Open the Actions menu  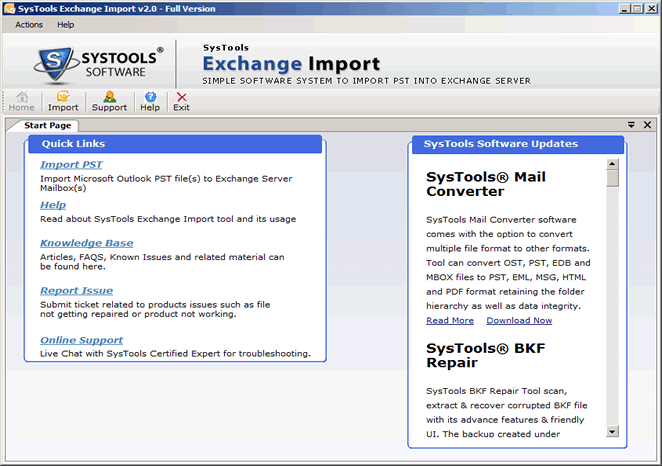[29, 25]
